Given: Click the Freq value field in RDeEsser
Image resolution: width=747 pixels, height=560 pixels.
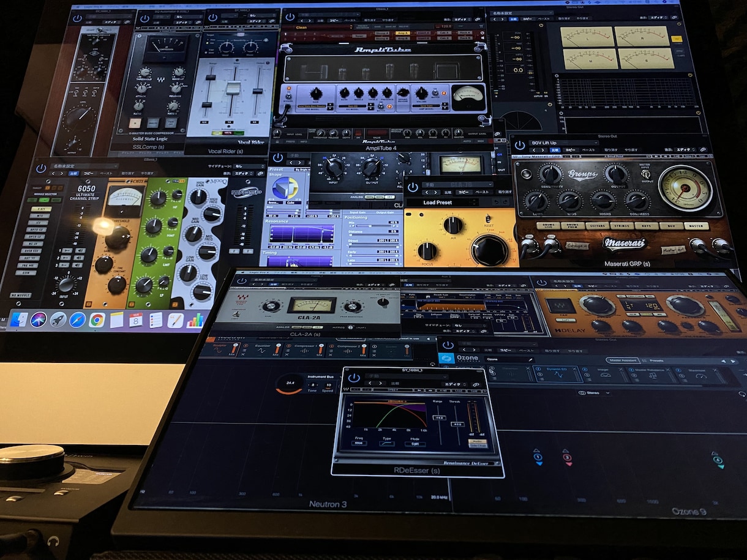Looking at the screenshot, I should 359,442.
